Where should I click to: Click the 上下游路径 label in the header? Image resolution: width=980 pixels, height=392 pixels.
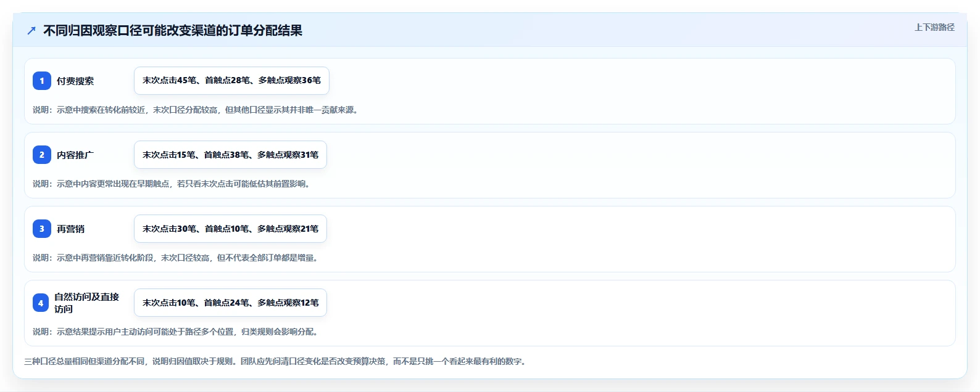click(x=934, y=27)
